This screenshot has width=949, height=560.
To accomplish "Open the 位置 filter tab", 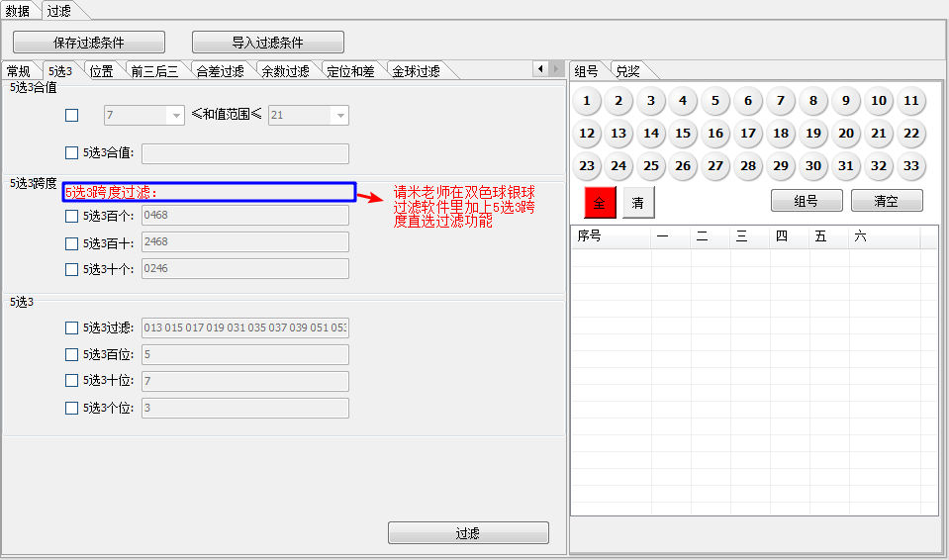I will [102, 71].
